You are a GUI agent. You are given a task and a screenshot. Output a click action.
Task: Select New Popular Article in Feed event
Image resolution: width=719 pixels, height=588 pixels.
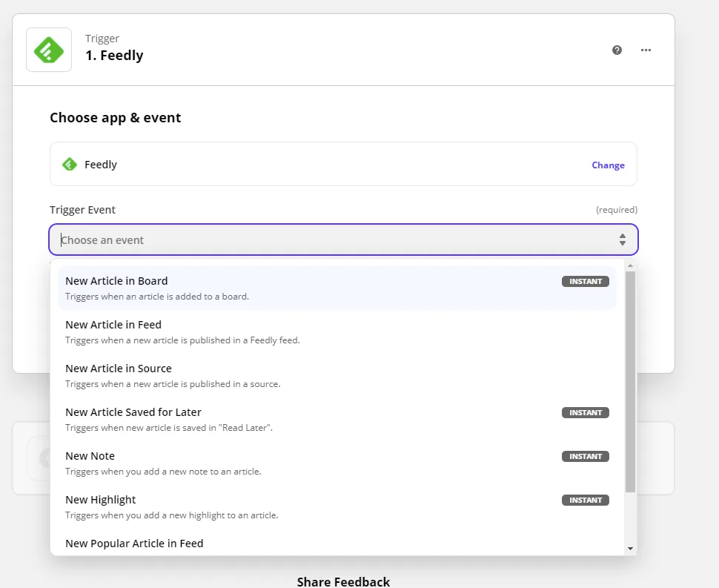click(x=337, y=544)
